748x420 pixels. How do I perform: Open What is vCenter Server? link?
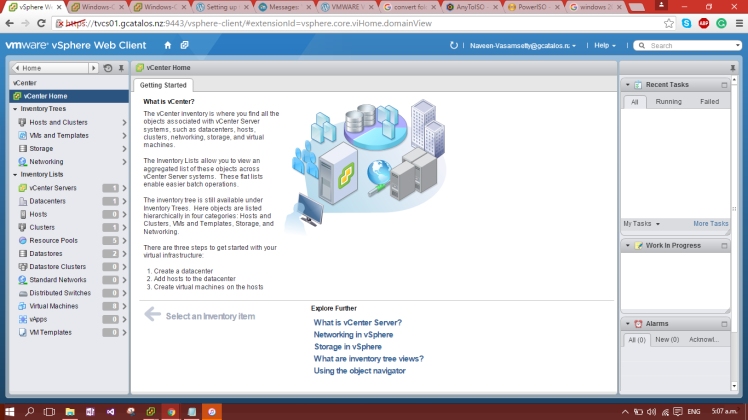click(x=358, y=323)
